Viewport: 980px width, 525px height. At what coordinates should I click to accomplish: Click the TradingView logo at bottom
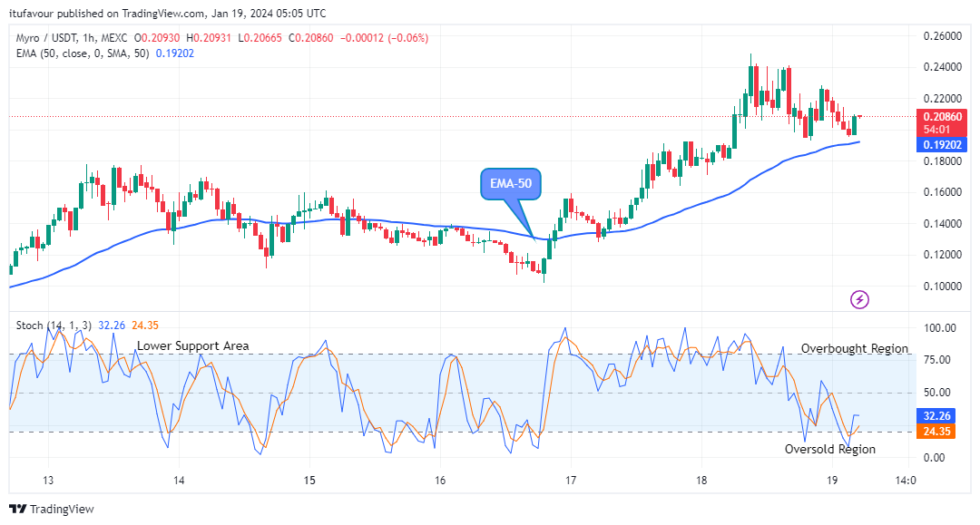(x=51, y=509)
